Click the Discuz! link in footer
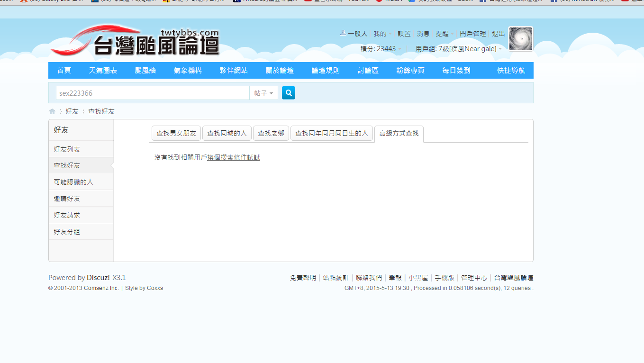Viewport: 644px width, 363px height. (x=98, y=278)
